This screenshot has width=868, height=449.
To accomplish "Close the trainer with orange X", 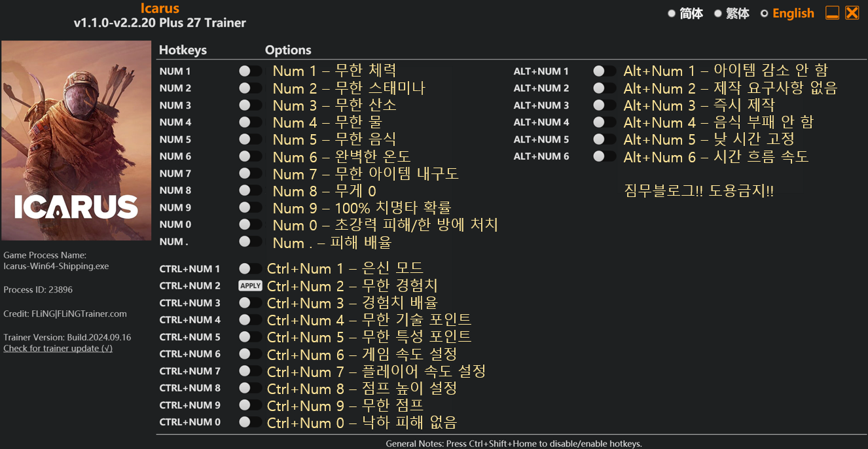I will 852,12.
